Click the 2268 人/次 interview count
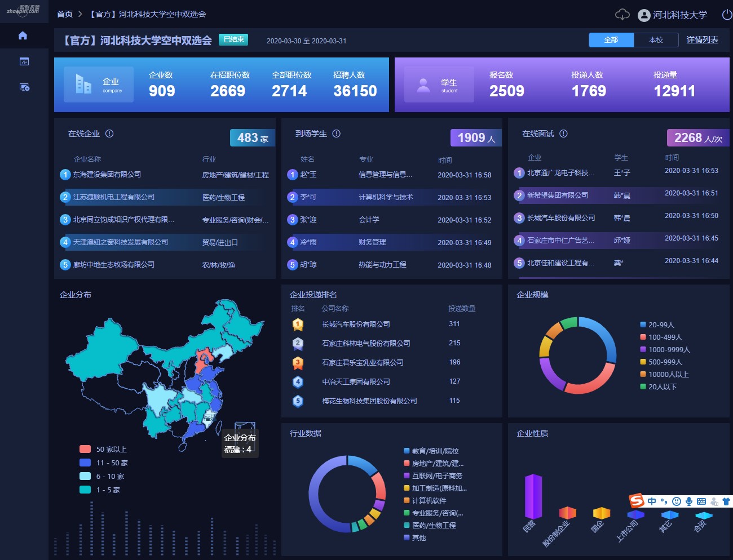Screen dimensions: 733x560 pyautogui.click(x=698, y=138)
